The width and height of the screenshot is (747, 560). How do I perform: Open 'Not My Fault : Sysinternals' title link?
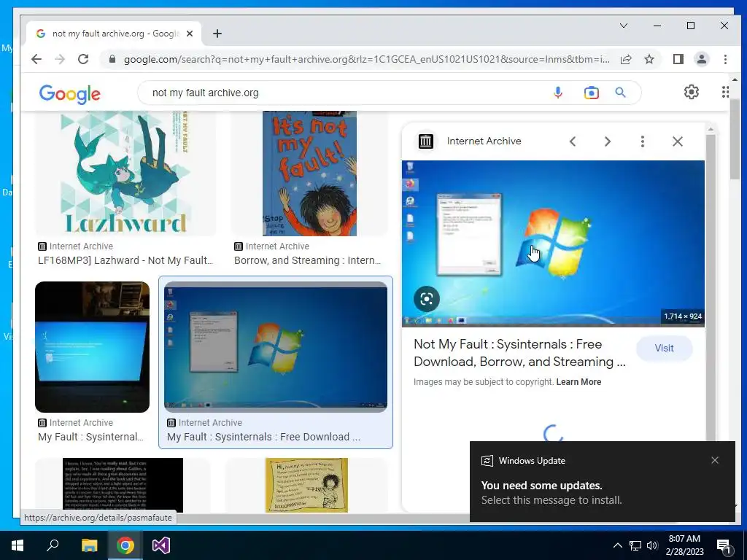[x=519, y=353]
